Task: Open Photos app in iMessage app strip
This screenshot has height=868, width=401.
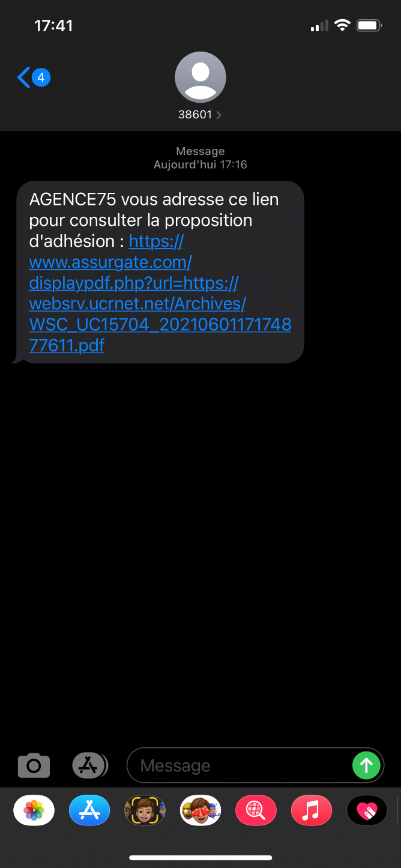Action: (34, 810)
